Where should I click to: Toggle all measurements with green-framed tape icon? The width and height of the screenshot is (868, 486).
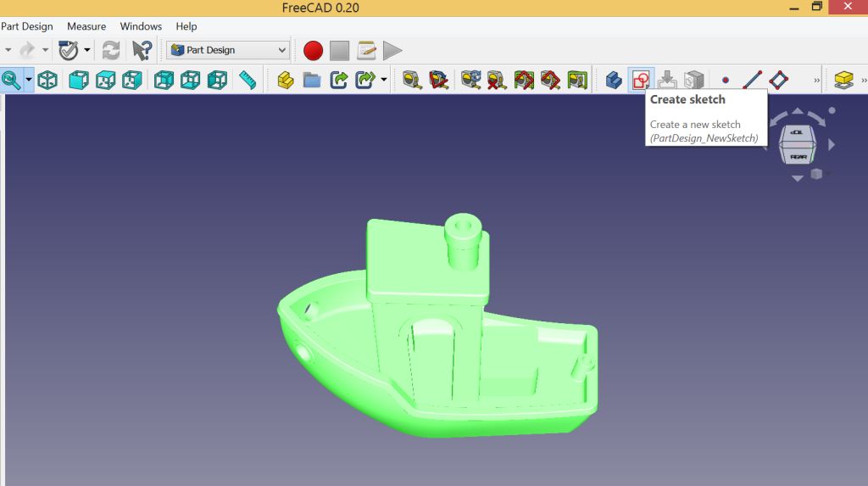click(577, 81)
